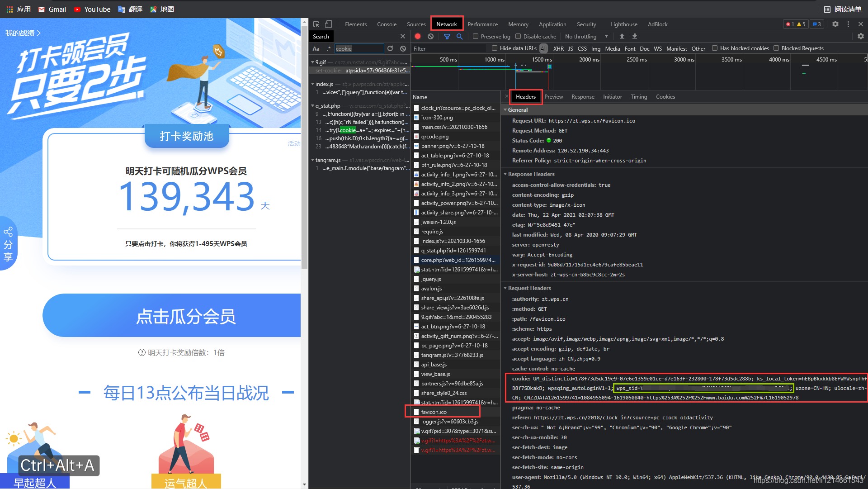Select favicon.ico in the request list

[x=434, y=412]
